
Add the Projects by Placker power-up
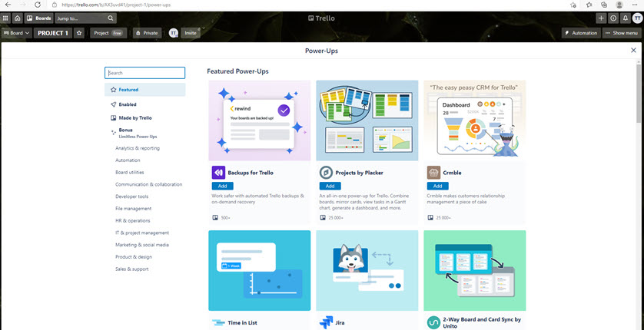(330, 186)
